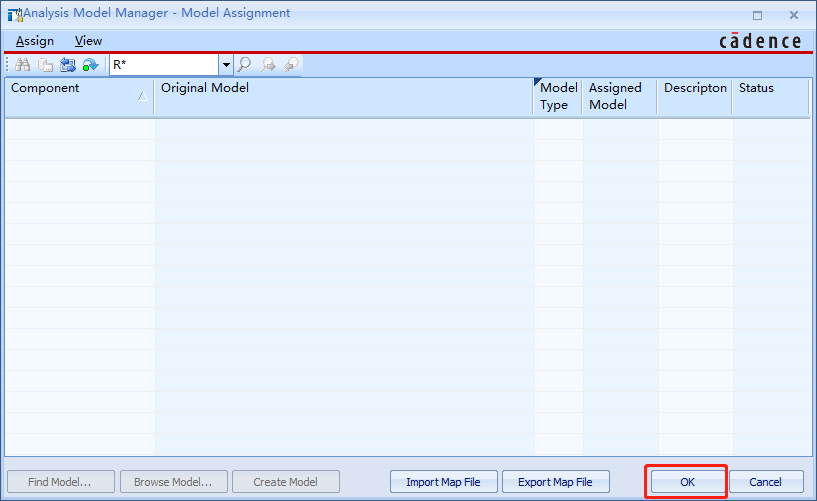The width and height of the screenshot is (817, 501).
Task: Click the blue refresh arrow icon
Action: coord(90,65)
